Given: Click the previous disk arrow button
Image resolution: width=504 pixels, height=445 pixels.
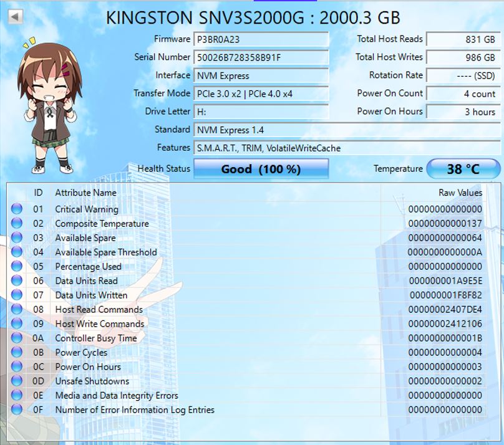Looking at the screenshot, I should [x=15, y=16].
